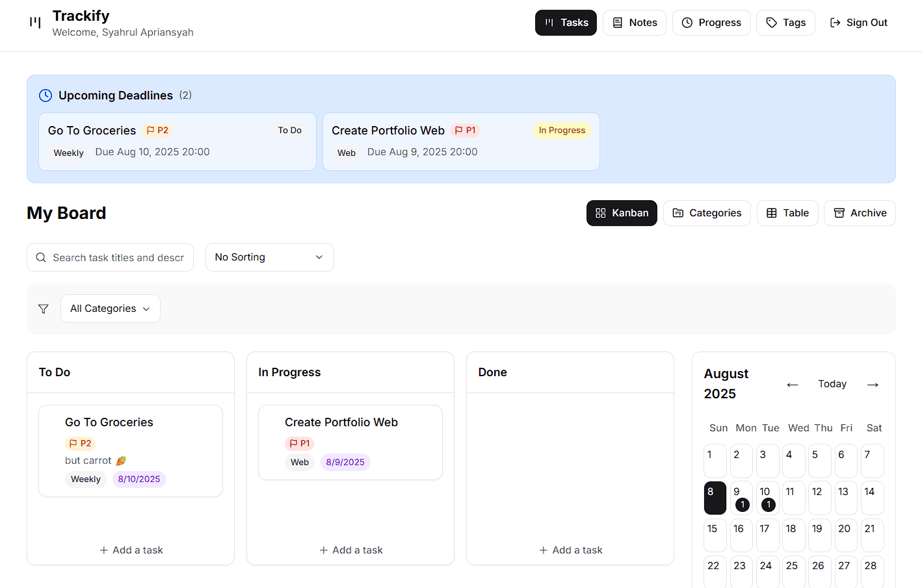
Task: Click the search task titles input field
Action: [117, 257]
